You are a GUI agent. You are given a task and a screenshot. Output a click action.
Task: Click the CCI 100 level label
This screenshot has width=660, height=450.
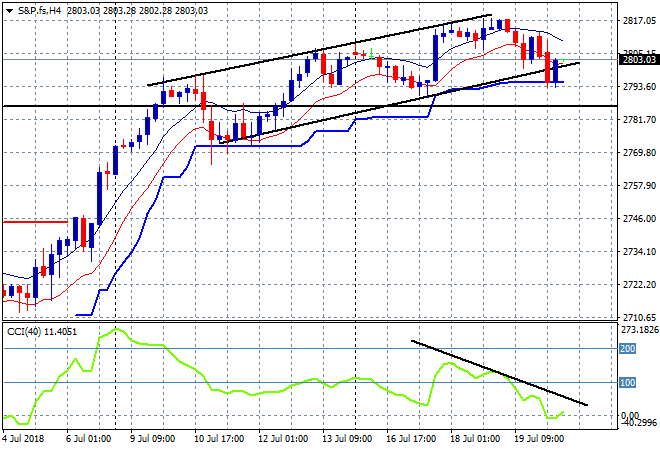point(628,383)
